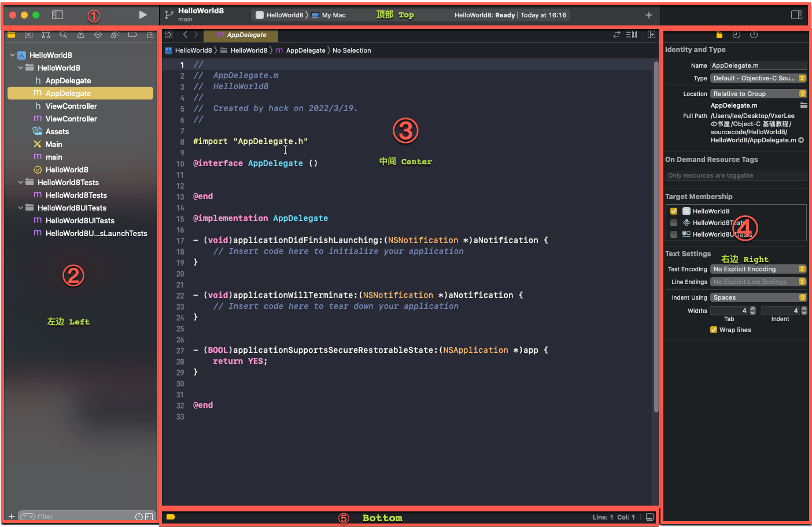Click the source control branch icon
The image size is (812, 527).
[x=169, y=15]
